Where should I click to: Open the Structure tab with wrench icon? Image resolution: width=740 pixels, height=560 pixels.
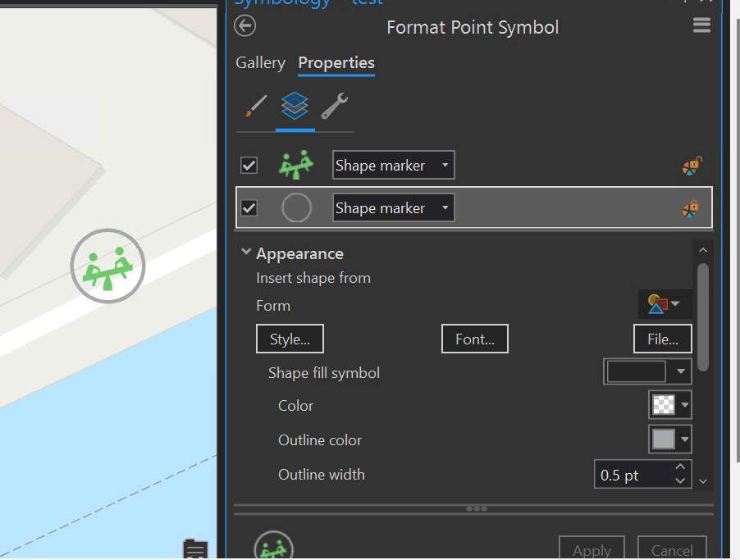point(336,105)
